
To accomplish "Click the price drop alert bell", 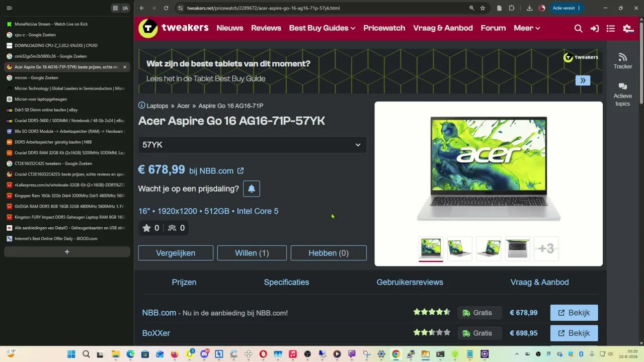I will [x=252, y=189].
